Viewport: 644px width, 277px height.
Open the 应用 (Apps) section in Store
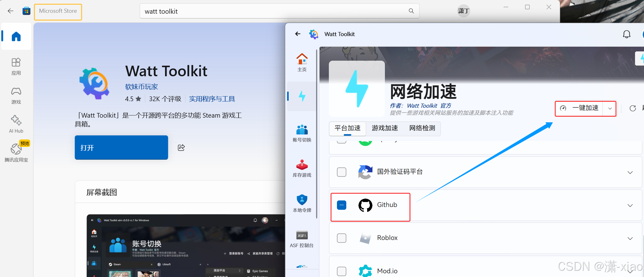tap(16, 67)
